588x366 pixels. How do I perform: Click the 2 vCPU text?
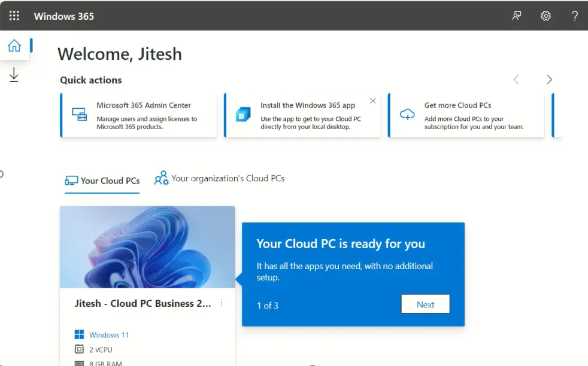pos(101,349)
